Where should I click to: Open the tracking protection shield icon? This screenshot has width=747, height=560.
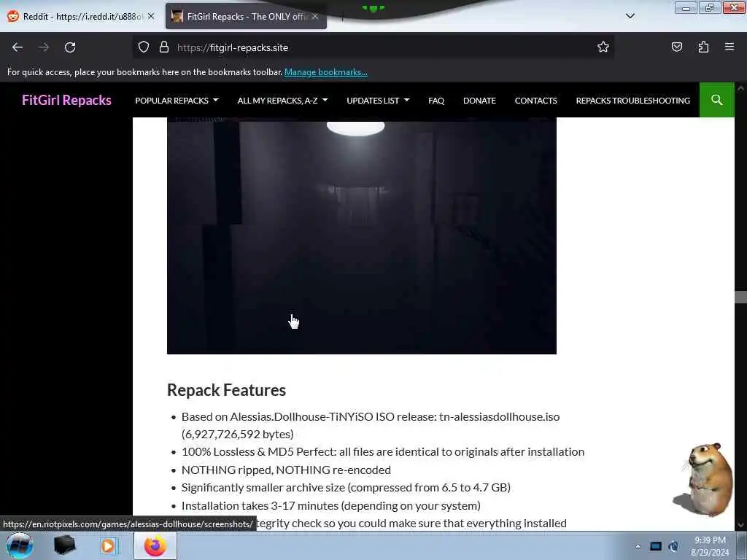(x=144, y=47)
